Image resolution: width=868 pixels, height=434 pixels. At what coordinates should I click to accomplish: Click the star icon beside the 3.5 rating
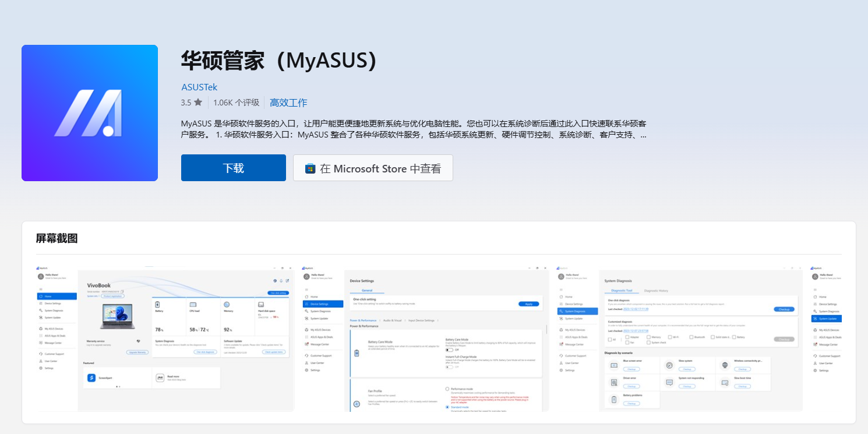198,103
